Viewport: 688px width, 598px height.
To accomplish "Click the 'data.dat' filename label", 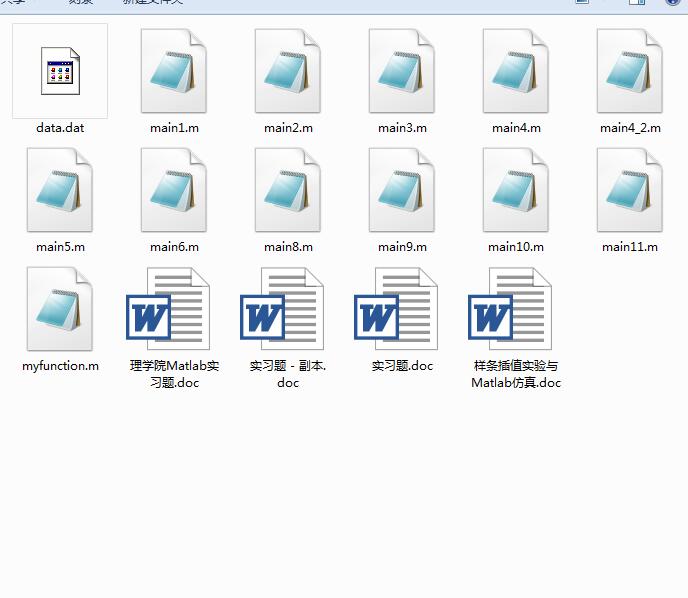I will (x=60, y=128).
